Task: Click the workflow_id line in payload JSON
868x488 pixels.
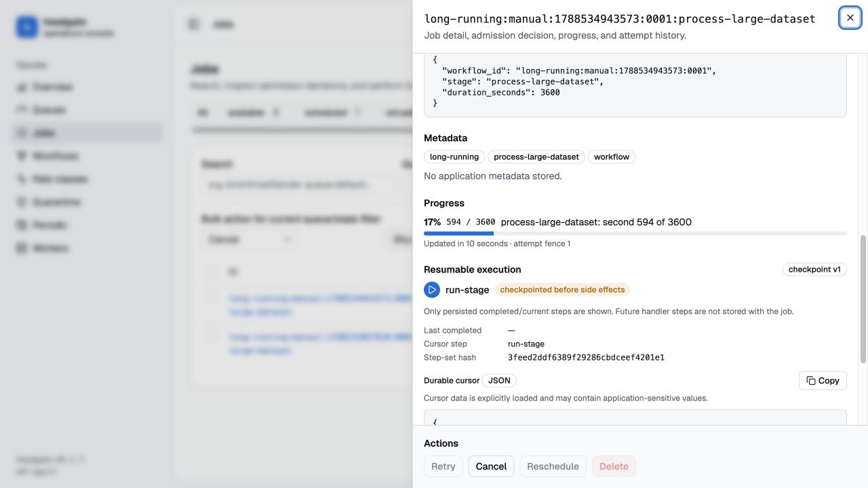Action: click(x=579, y=70)
